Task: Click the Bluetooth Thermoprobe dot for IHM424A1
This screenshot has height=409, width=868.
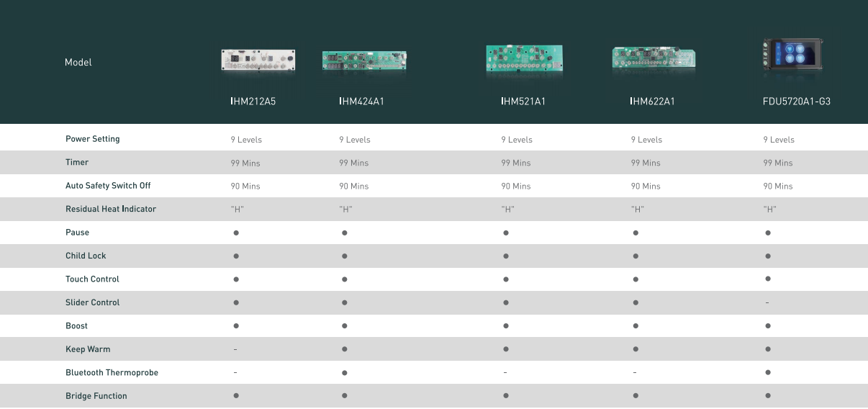Action: (345, 373)
